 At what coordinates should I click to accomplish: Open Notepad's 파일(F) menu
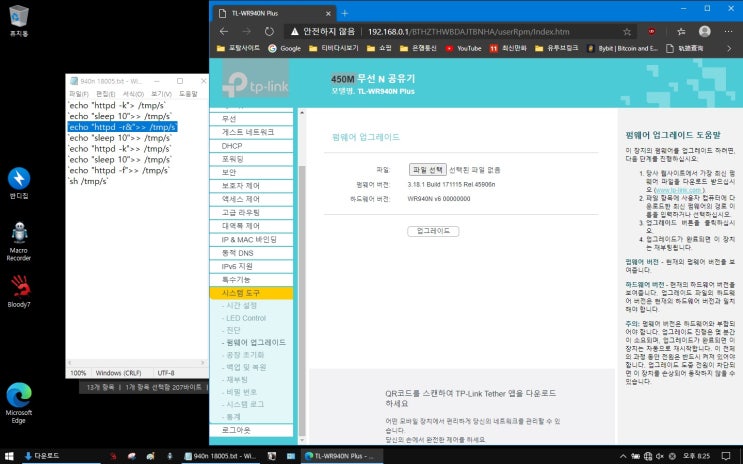coord(79,94)
